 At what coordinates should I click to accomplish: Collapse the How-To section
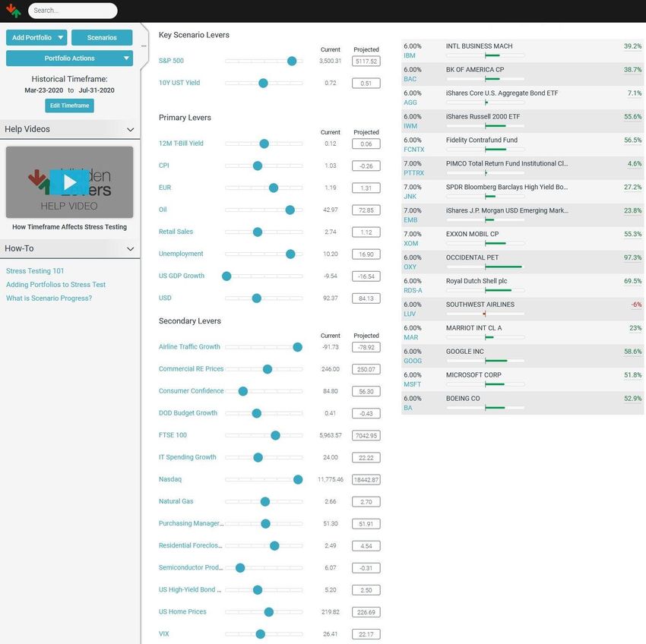coord(131,248)
